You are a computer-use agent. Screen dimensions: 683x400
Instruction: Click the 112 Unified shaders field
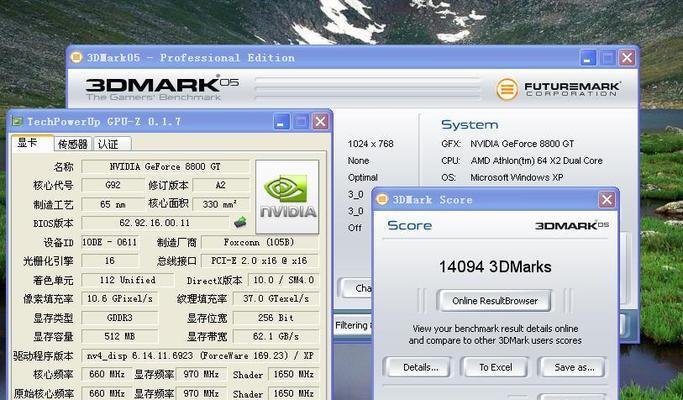(x=128, y=280)
